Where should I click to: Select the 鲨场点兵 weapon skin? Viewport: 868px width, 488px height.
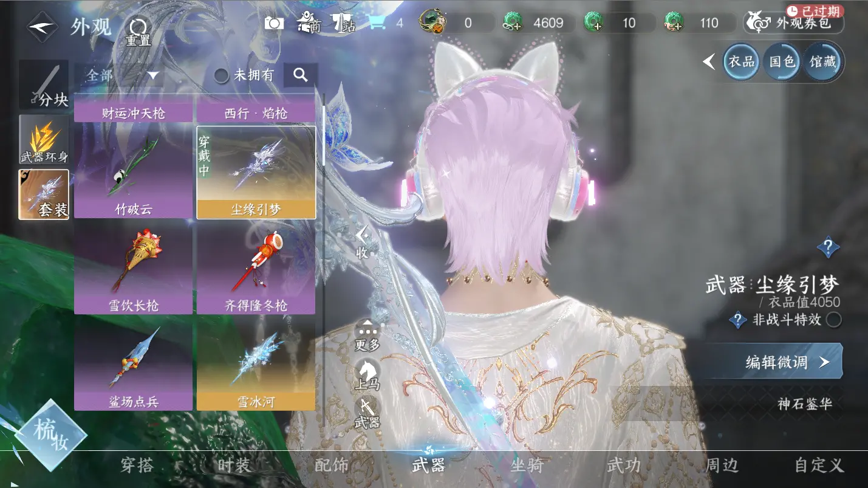click(x=133, y=364)
